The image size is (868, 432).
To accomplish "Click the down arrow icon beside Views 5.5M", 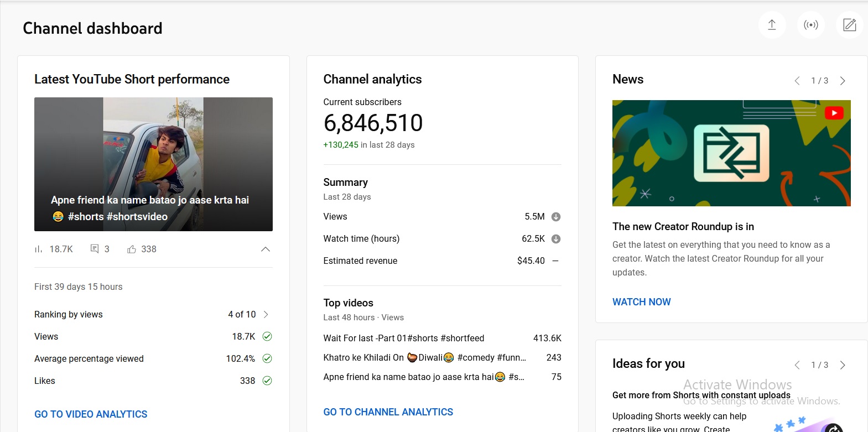I will (556, 217).
